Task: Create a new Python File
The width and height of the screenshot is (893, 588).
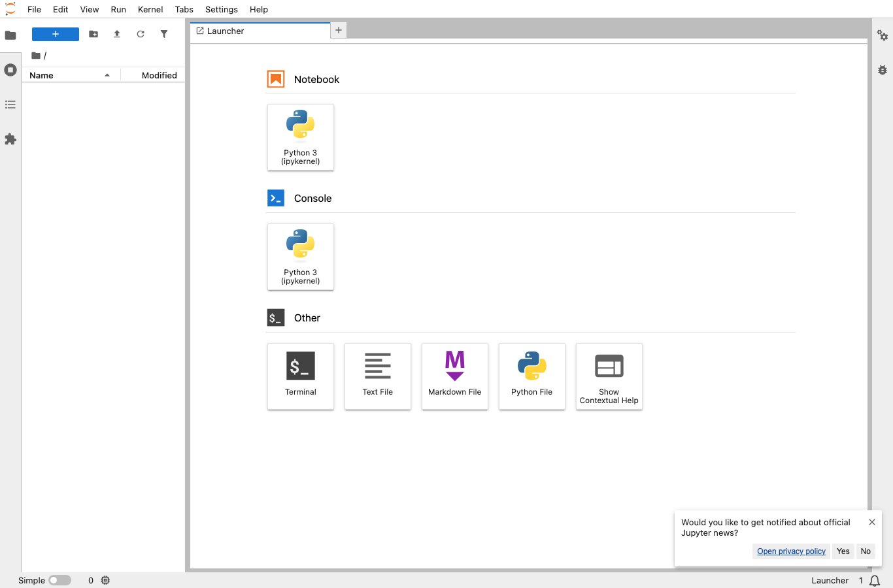Action: tap(532, 376)
